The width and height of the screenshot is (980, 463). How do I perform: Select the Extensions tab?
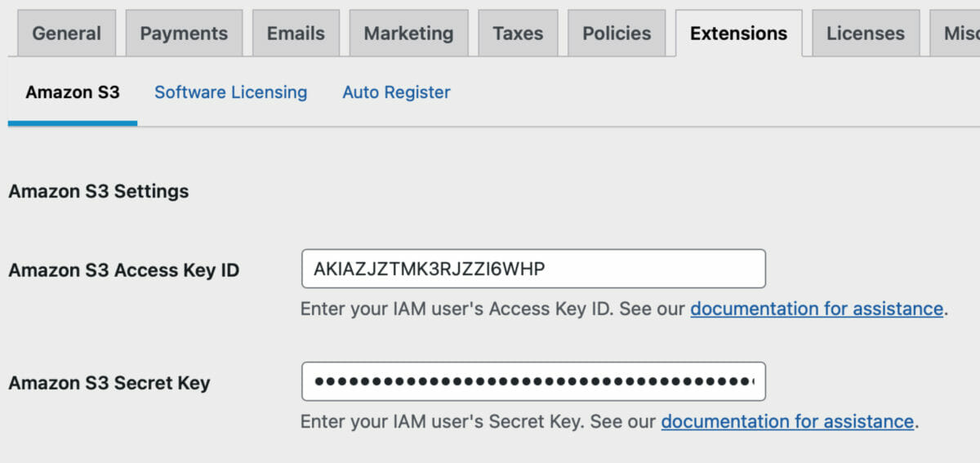coord(738,33)
